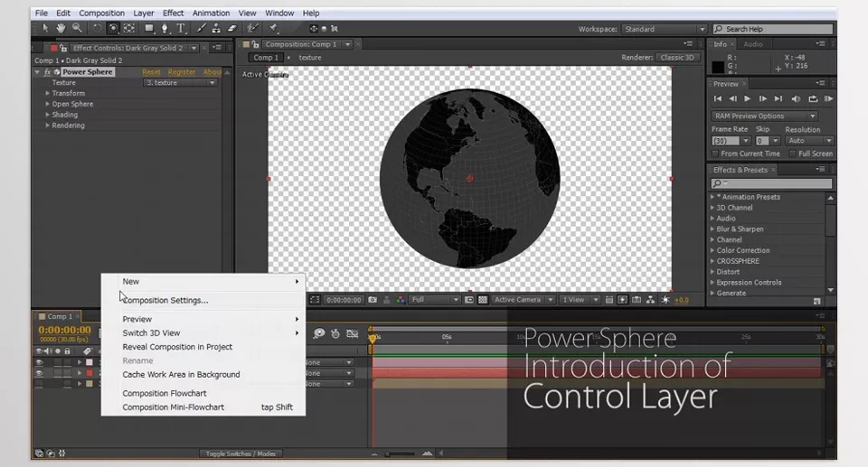Viewport: 868px width, 467px height.
Task: Select the Roto Brush tool
Action: (252, 28)
